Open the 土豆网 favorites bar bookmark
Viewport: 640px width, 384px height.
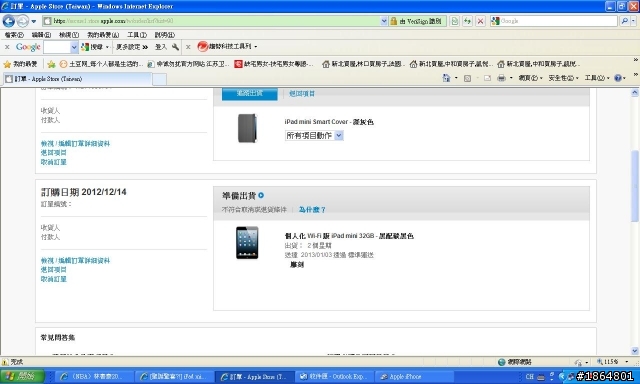click(x=101, y=64)
